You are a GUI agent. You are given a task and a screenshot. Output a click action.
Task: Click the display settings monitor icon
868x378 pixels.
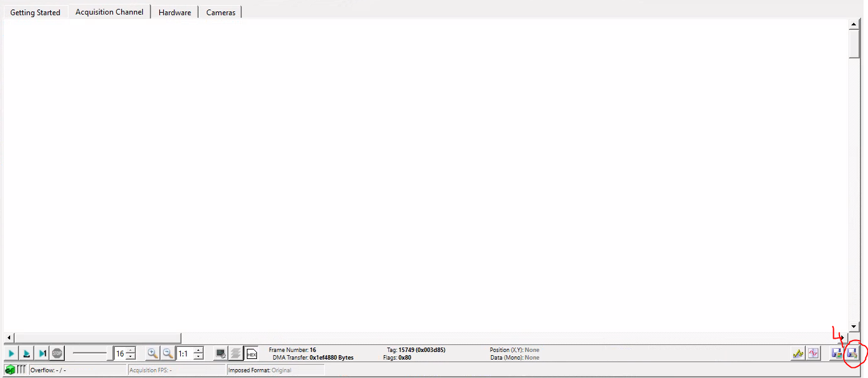(x=220, y=353)
